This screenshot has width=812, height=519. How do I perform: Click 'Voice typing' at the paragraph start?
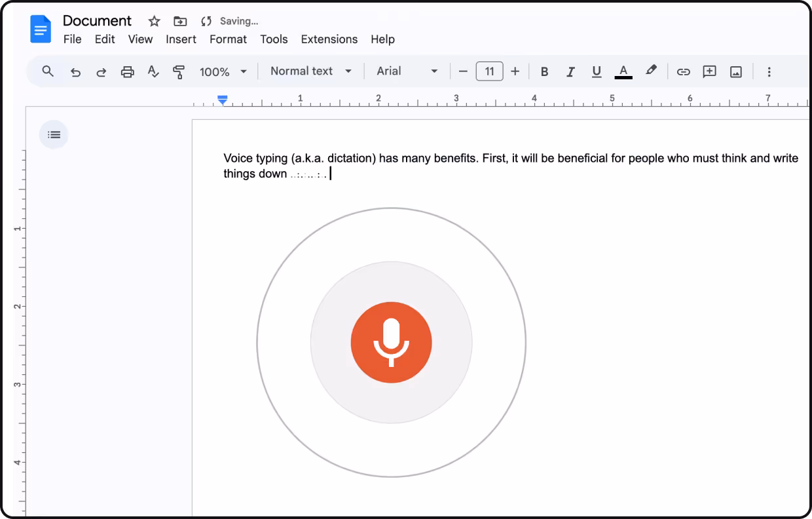(255, 158)
